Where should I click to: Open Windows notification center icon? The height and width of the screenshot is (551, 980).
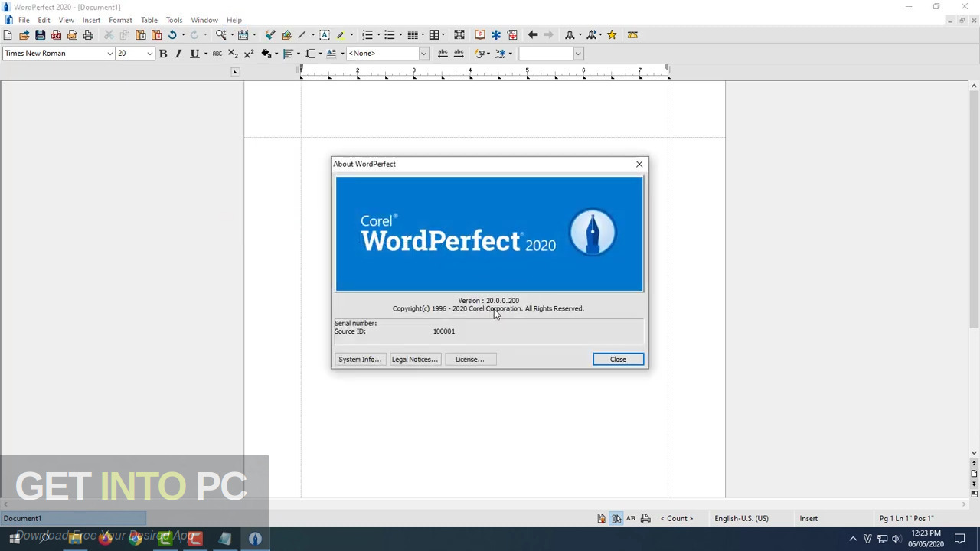[x=960, y=539]
